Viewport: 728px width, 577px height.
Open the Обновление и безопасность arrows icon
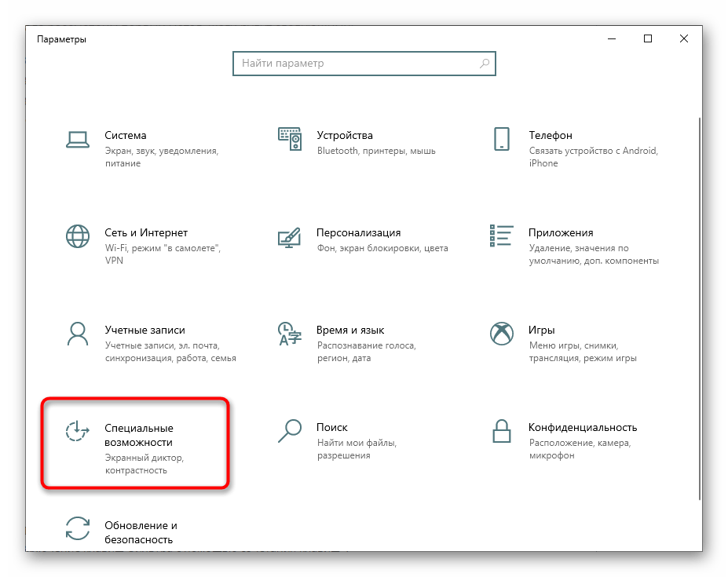[78, 528]
